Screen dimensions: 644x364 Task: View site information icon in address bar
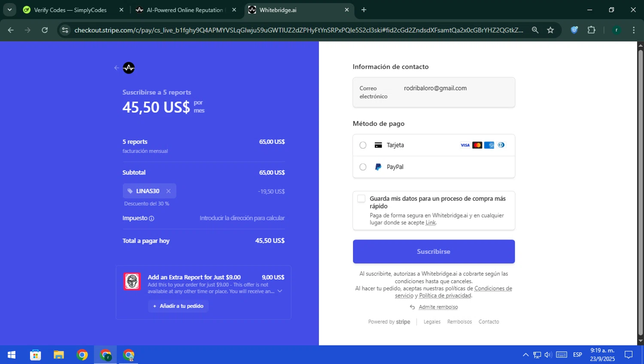tap(65, 30)
